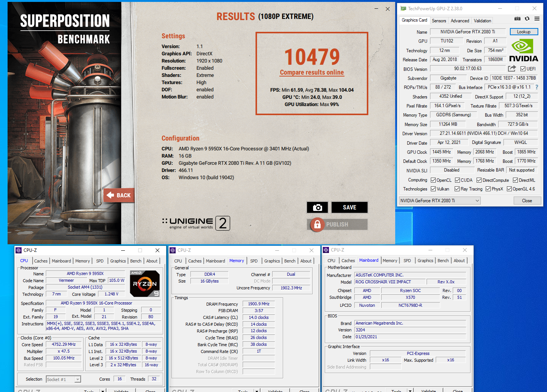547x392 pixels.
Task: Click the score 10479
Action: pos(312,57)
